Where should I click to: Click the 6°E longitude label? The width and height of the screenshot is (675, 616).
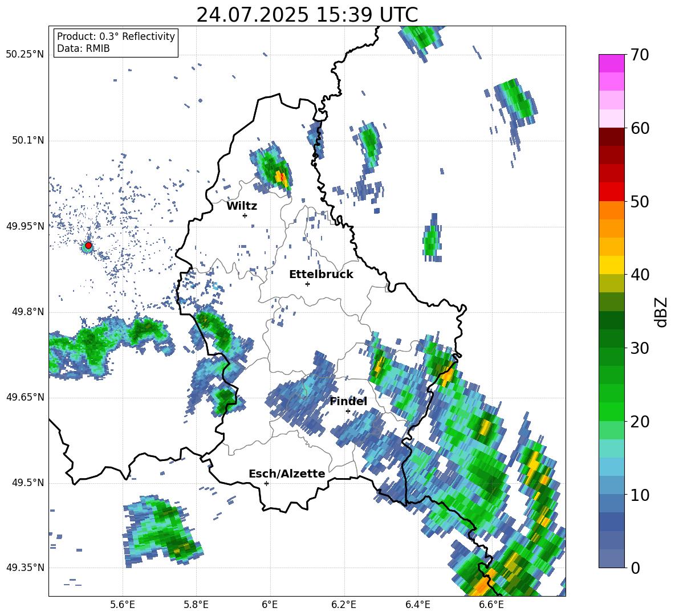pos(270,605)
